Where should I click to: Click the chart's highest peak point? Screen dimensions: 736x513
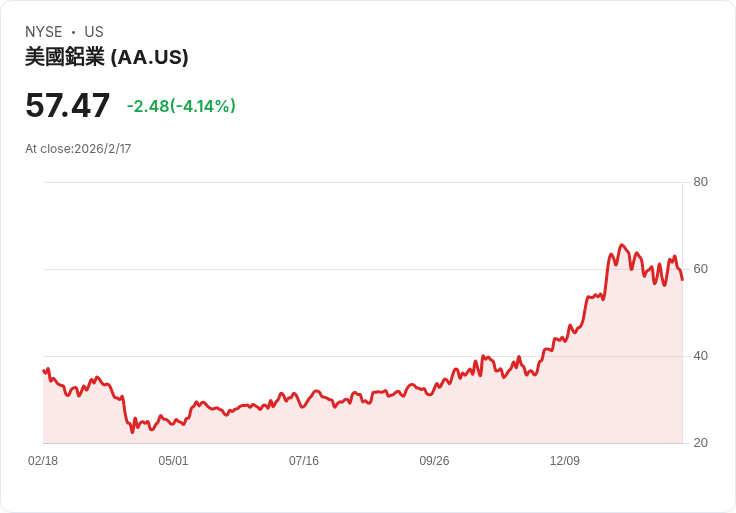[x=622, y=245]
